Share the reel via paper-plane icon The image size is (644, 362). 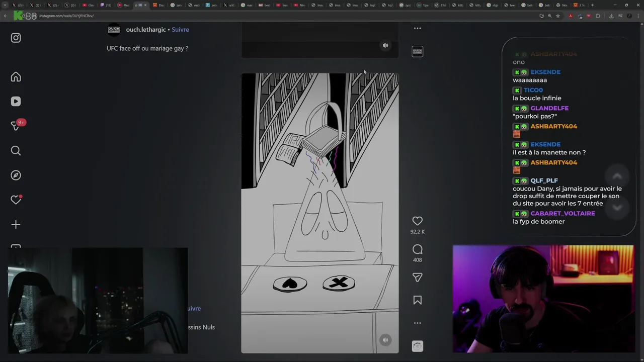pos(417,277)
